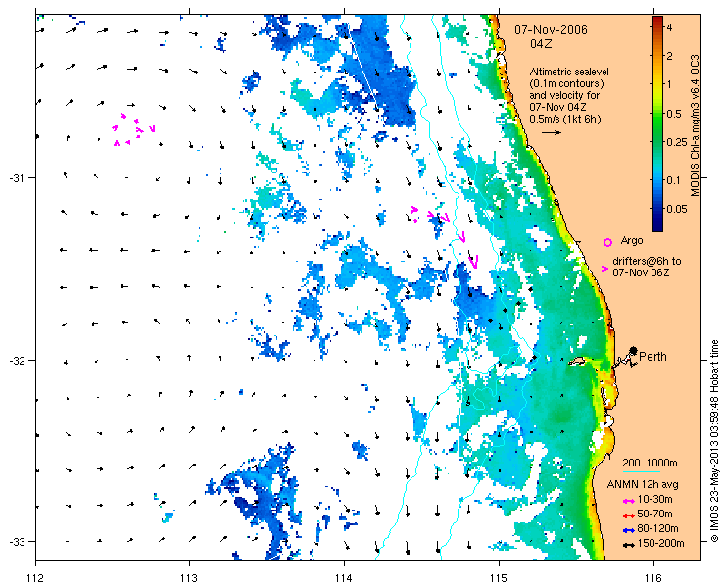Click the colorbar tick label 0.05

[x=676, y=209]
